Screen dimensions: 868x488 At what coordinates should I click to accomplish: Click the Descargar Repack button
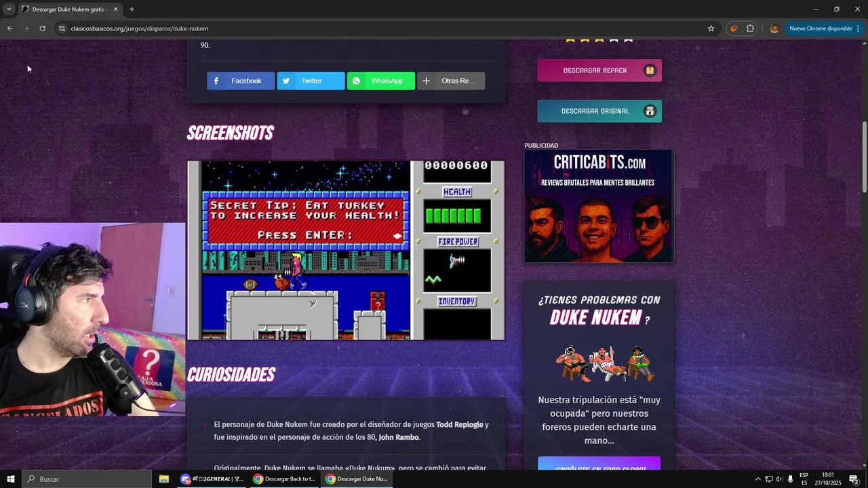[599, 70]
